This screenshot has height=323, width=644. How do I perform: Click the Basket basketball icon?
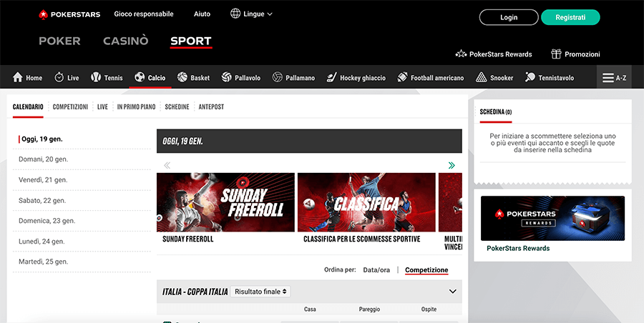click(x=182, y=77)
